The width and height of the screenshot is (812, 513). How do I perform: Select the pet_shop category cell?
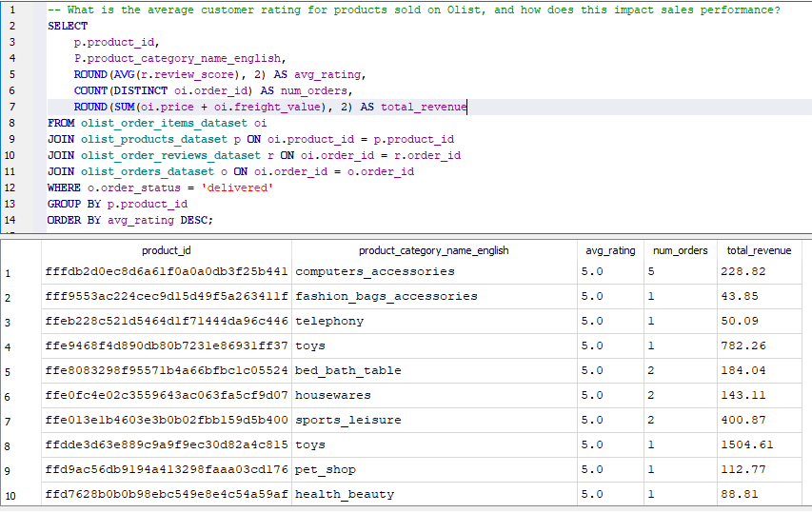click(434, 469)
